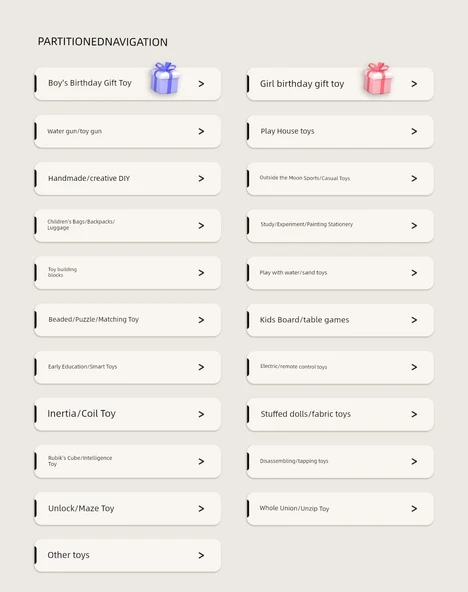Select Early Education/Smart Toys menu entry
Viewport: 468px width, 592px height.
pyautogui.click(x=128, y=367)
